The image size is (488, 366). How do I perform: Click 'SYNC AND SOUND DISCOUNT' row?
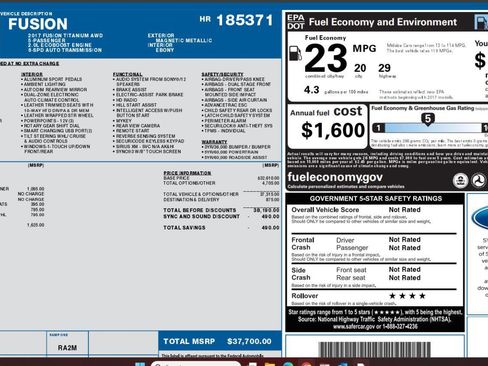(221, 216)
